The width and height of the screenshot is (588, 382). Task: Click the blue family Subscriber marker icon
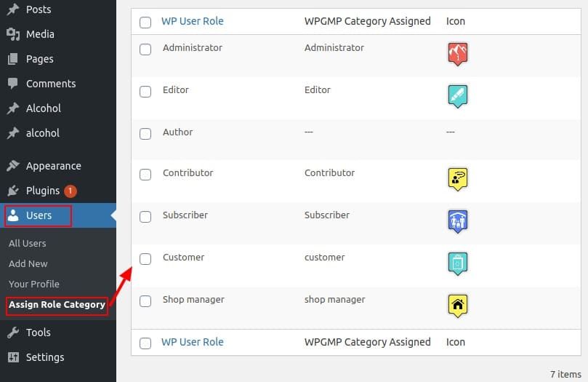tap(458, 221)
